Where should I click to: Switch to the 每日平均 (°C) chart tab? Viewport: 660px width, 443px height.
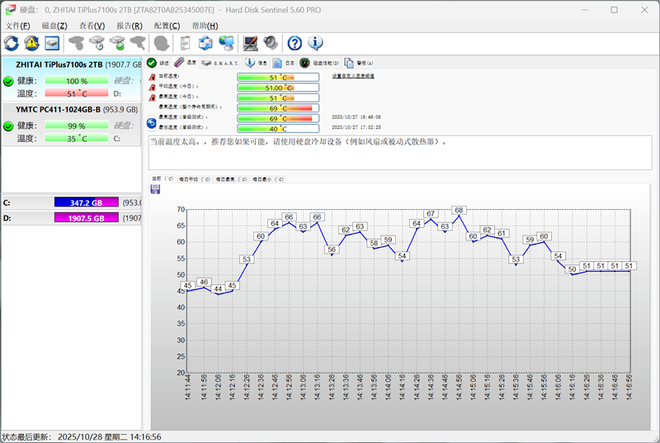tap(193, 179)
